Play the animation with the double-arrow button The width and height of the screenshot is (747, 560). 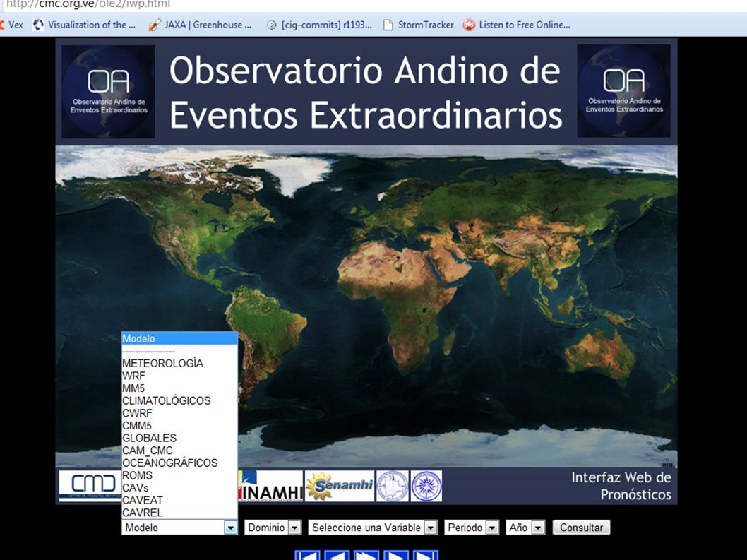(366, 555)
